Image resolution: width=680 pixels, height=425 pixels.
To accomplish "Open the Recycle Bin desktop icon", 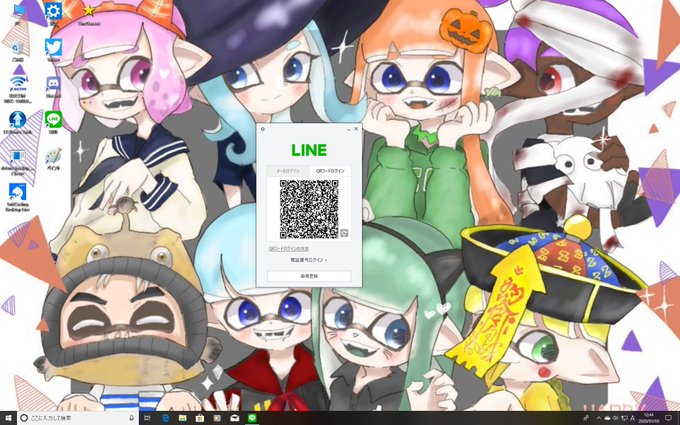I will pyautogui.click(x=18, y=51).
